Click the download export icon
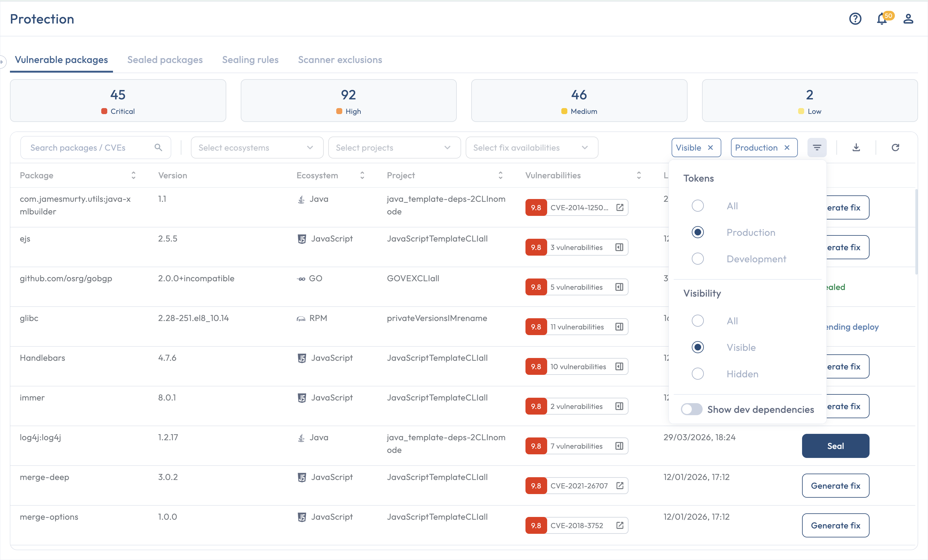 (856, 148)
